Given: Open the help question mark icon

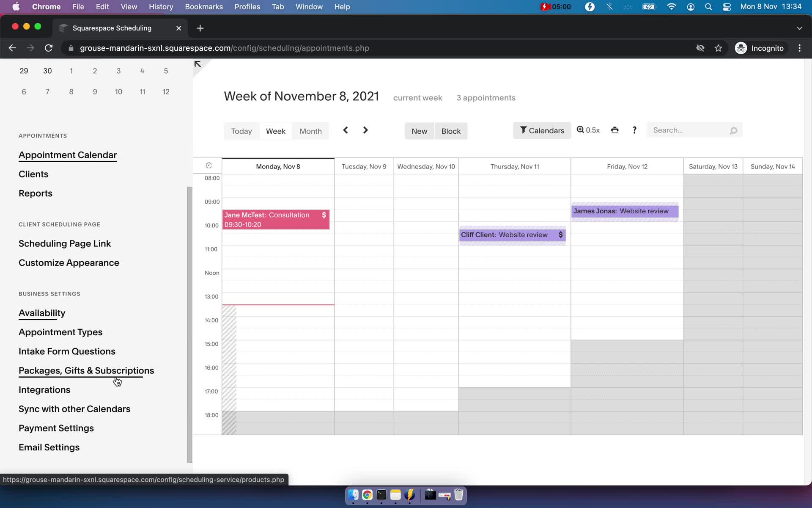Looking at the screenshot, I should tap(634, 130).
